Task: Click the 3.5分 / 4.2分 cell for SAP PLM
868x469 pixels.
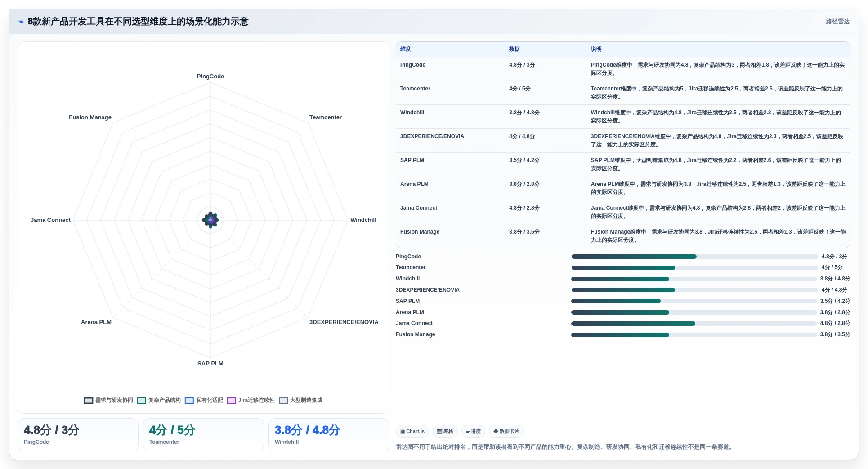Action: pyautogui.click(x=524, y=160)
